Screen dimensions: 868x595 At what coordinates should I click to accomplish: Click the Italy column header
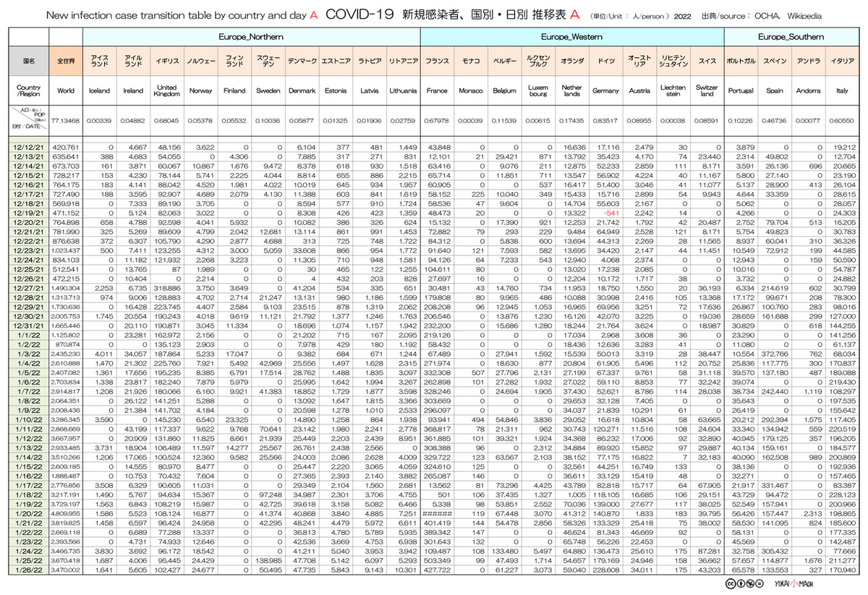[x=842, y=91]
